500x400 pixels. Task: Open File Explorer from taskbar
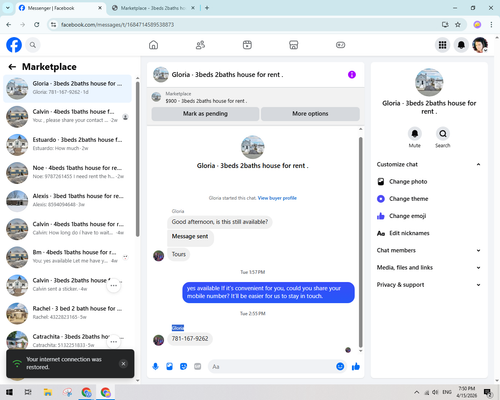(48, 392)
